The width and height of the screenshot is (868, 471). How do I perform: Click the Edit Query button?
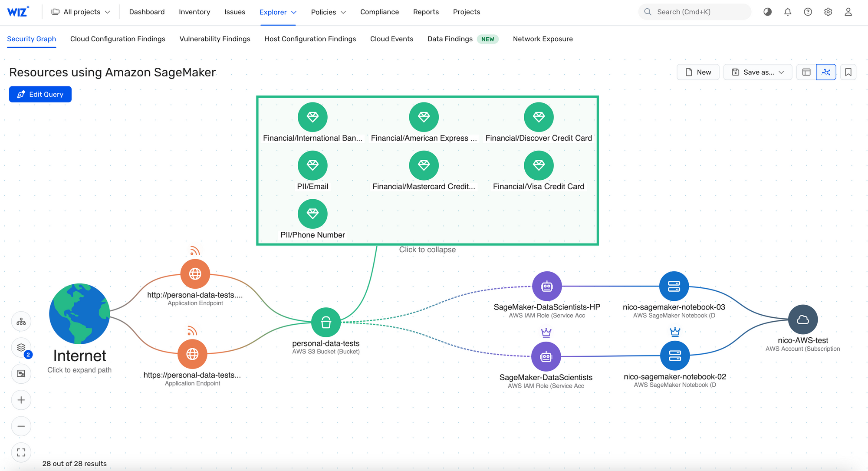click(40, 94)
